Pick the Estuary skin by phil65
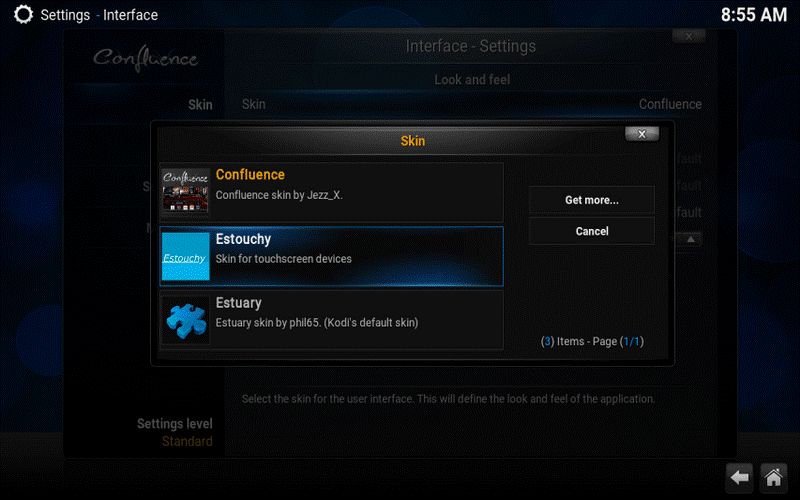 (332, 320)
